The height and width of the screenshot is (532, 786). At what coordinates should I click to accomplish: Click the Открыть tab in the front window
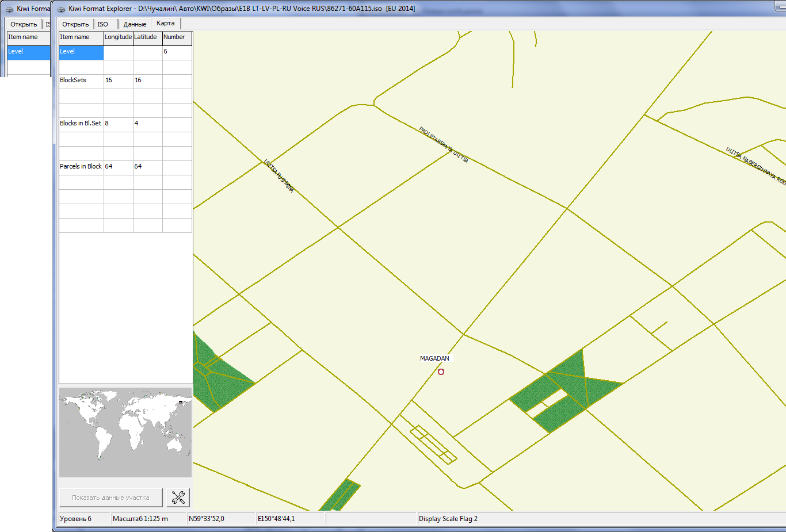(75, 24)
